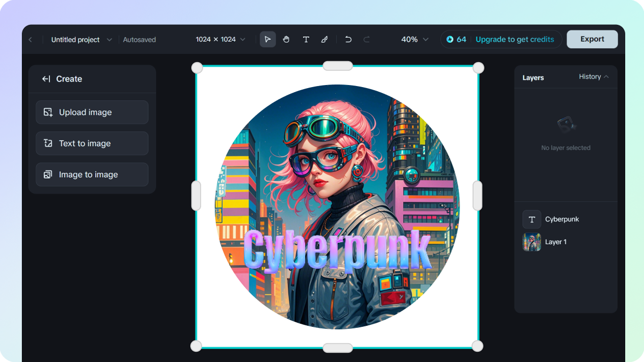Screen dimensions: 644x362
Task: Open the 40% zoom level dropdown
Action: pos(415,39)
